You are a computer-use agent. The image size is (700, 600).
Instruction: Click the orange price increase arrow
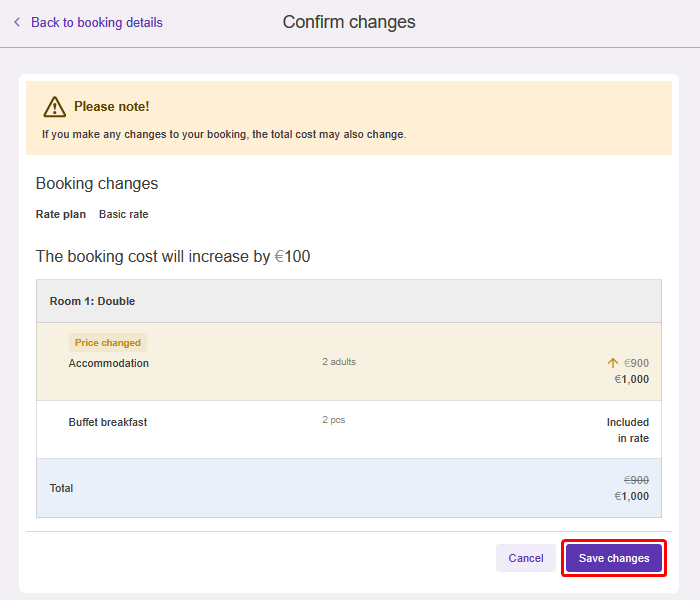pos(613,364)
